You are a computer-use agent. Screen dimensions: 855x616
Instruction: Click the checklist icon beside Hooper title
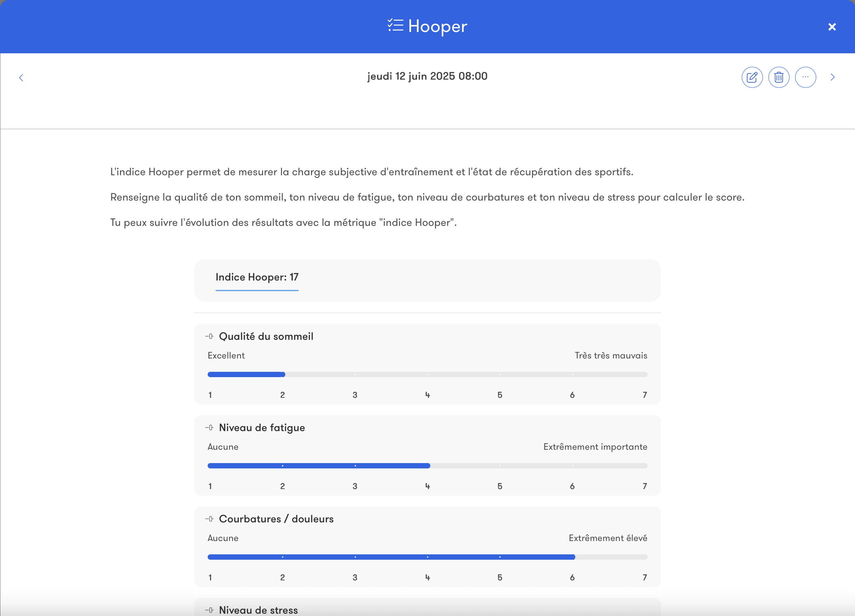395,26
